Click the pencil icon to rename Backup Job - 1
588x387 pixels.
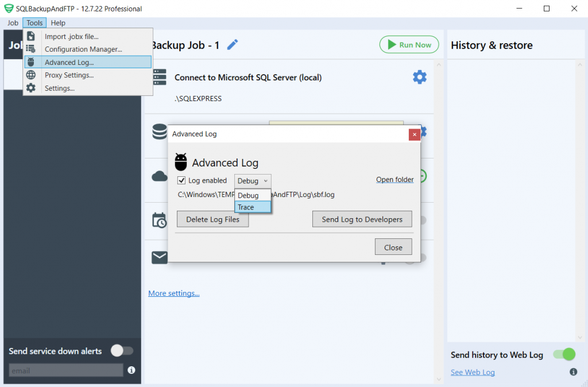(x=232, y=45)
